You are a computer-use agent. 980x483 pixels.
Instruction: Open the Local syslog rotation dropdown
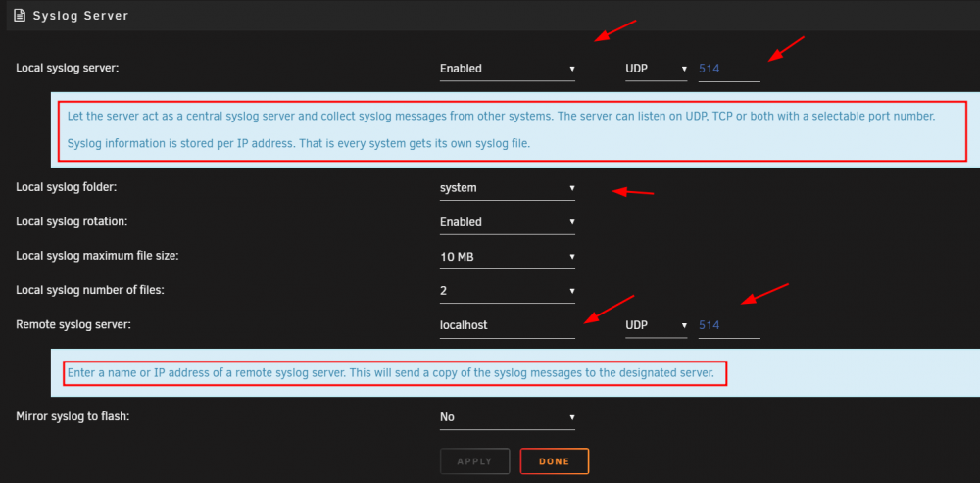pyautogui.click(x=508, y=222)
